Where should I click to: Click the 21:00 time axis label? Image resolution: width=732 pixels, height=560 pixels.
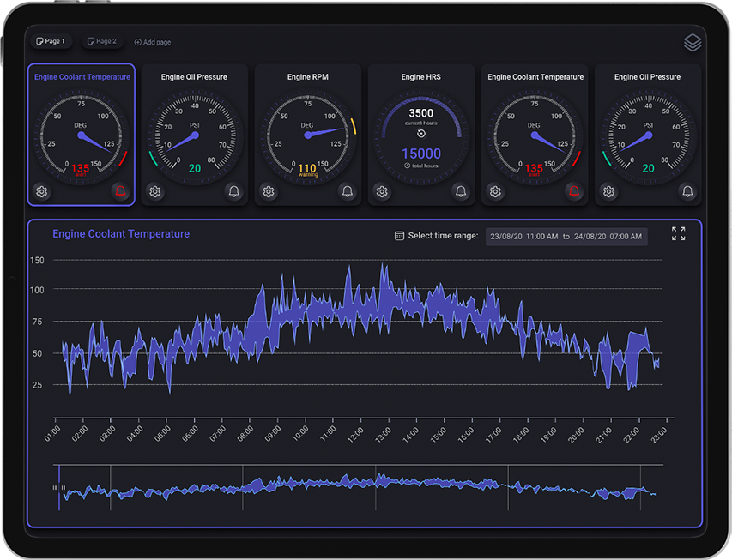[x=602, y=434]
